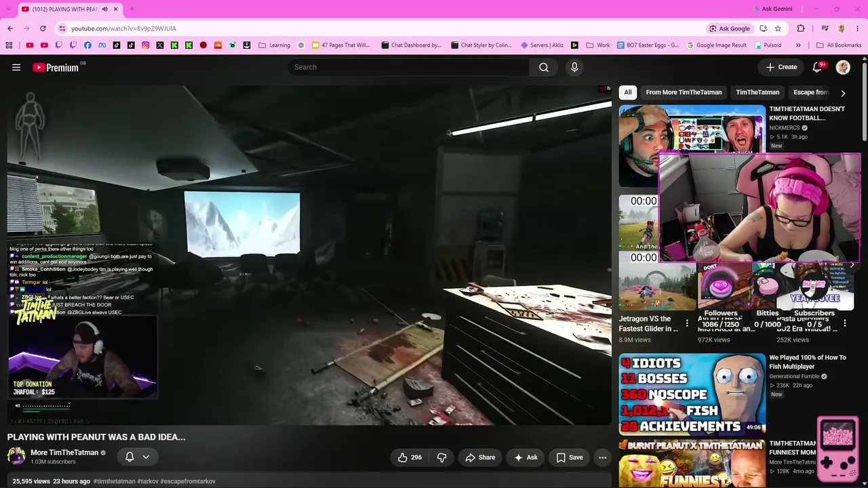
Task: View site information icon in address bar
Action: [x=62, y=28]
